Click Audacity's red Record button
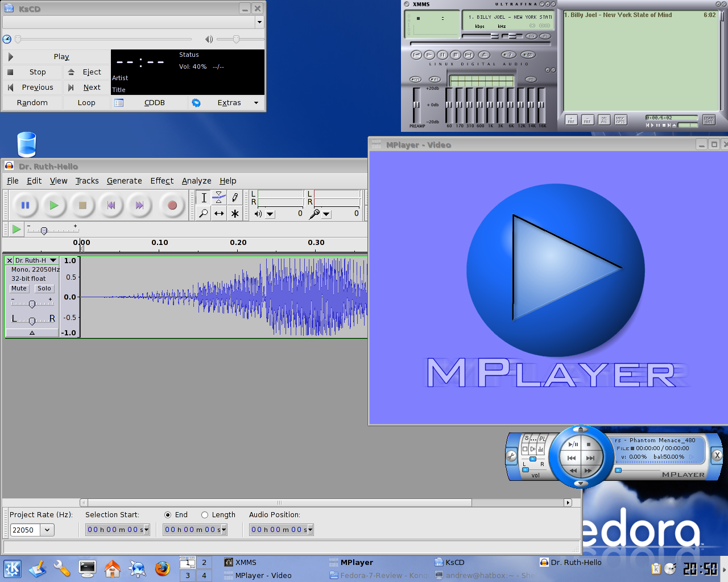This screenshot has height=582, width=728. tap(172, 205)
